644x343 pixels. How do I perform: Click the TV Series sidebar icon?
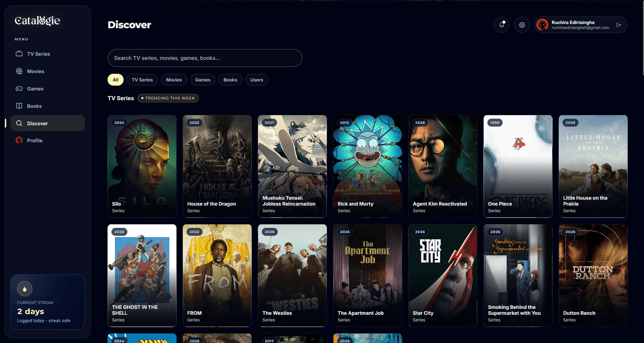19,53
